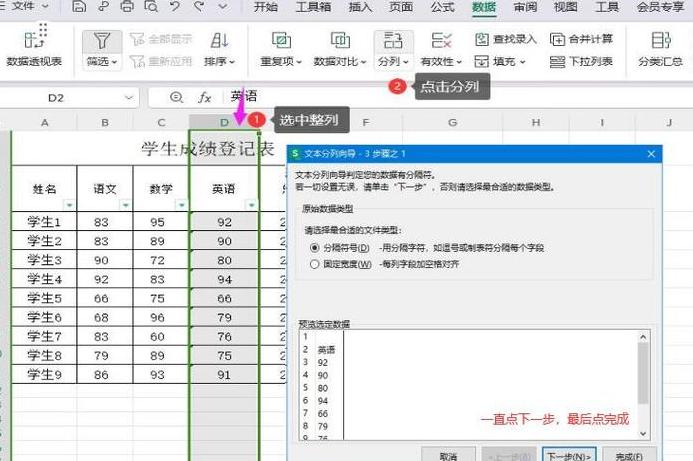Click 下一步(N) next button in wizard

569,454
